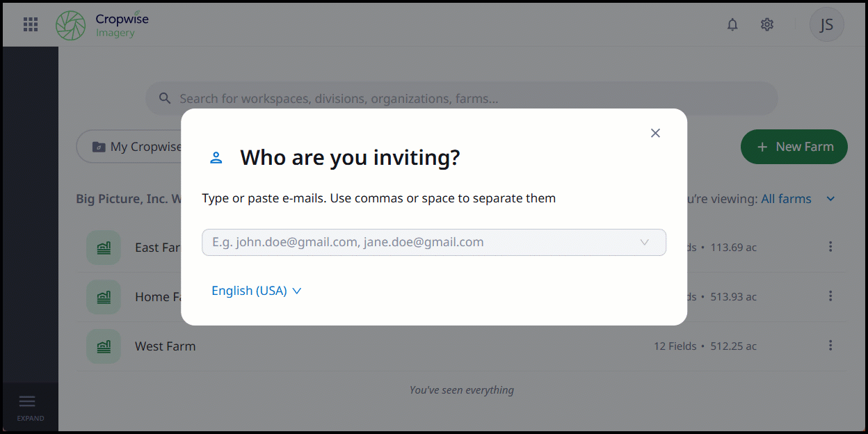
Task: Open notifications via the bell icon
Action: [732, 24]
